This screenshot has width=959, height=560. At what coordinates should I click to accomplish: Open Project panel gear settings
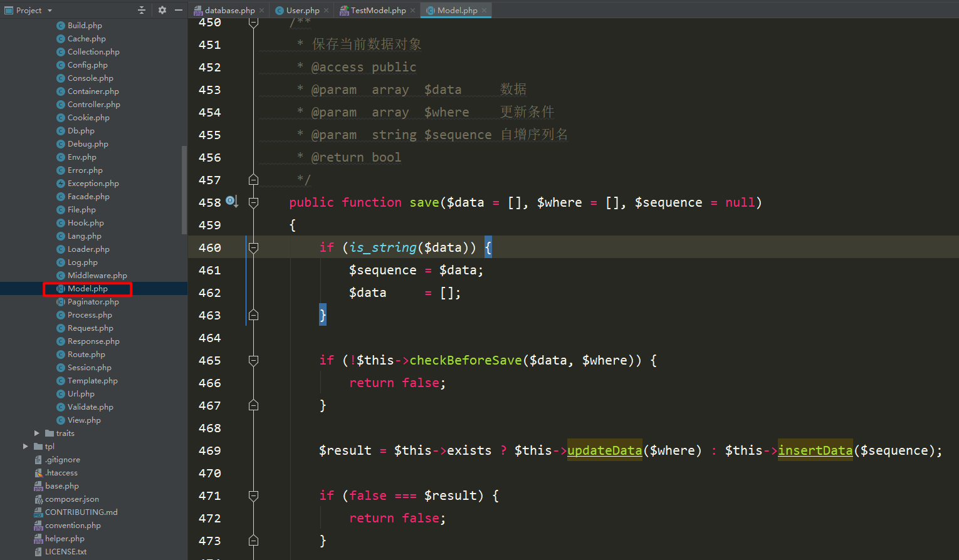(x=162, y=10)
